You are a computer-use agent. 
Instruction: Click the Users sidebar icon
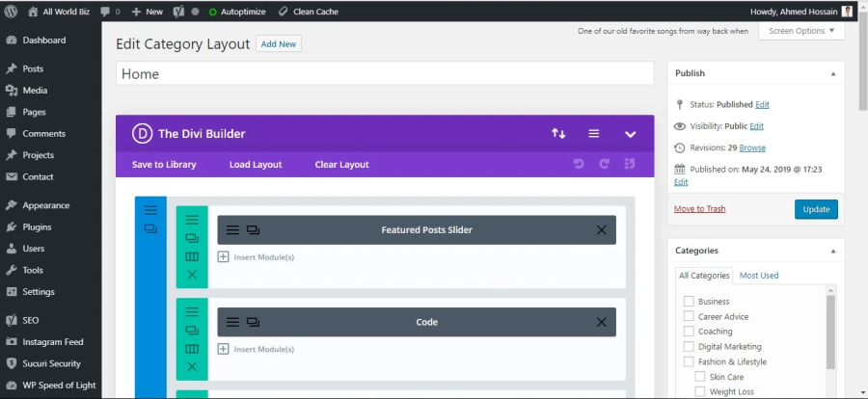point(11,249)
